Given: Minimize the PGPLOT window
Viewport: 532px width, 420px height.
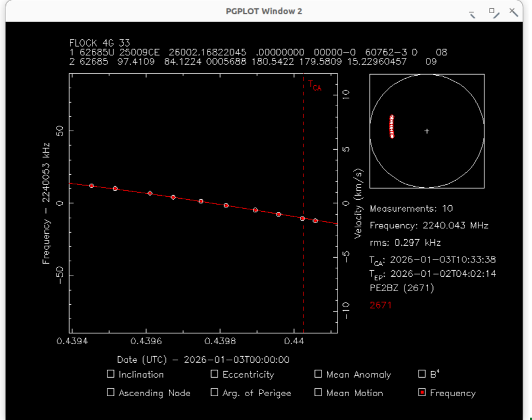Looking at the screenshot, I should [472, 12].
